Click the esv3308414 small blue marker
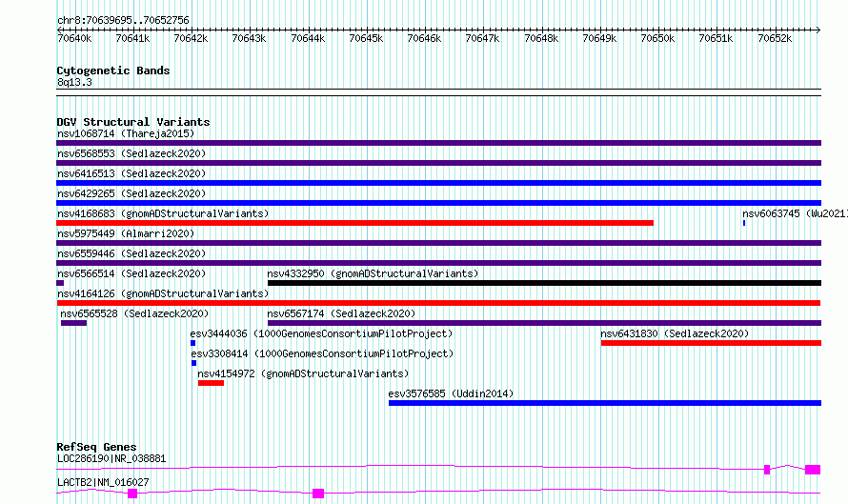Screen dimensions: 848x504 193,363
